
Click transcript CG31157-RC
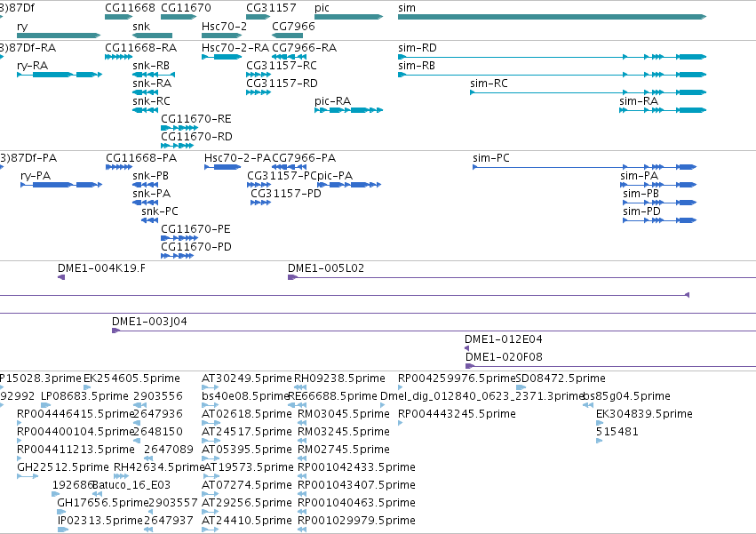pos(259,75)
